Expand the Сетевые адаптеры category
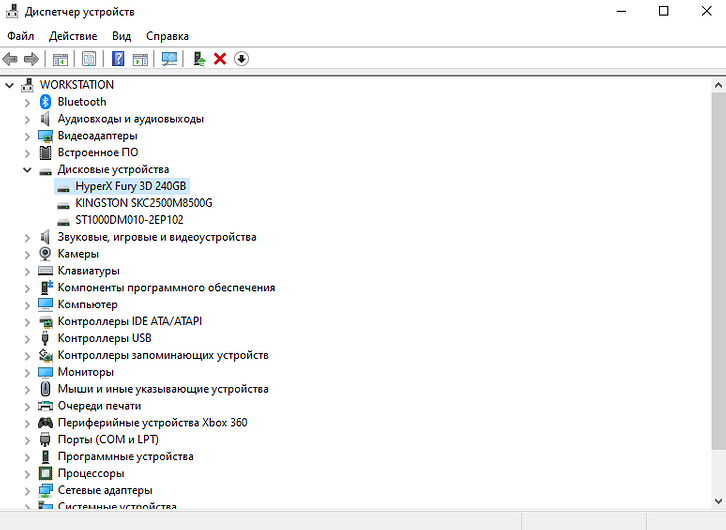The image size is (726, 530). pos(27,490)
